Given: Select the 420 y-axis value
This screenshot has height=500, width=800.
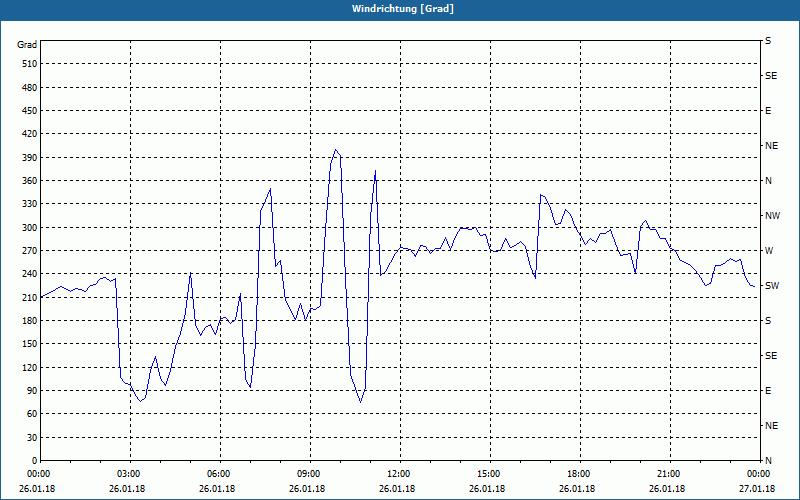Looking at the screenshot, I should coord(30,134).
